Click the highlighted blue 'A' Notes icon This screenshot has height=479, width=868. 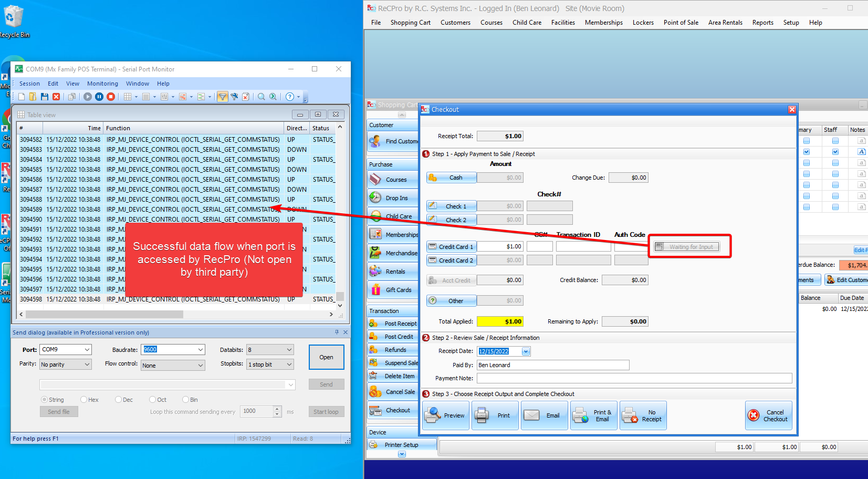pyautogui.click(x=862, y=152)
